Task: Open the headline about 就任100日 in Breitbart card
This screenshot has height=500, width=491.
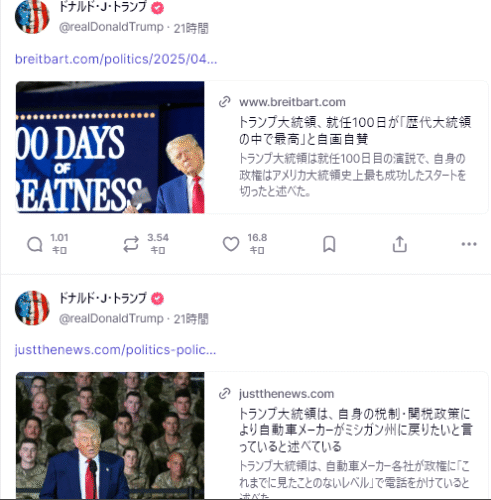Action: pos(355,130)
